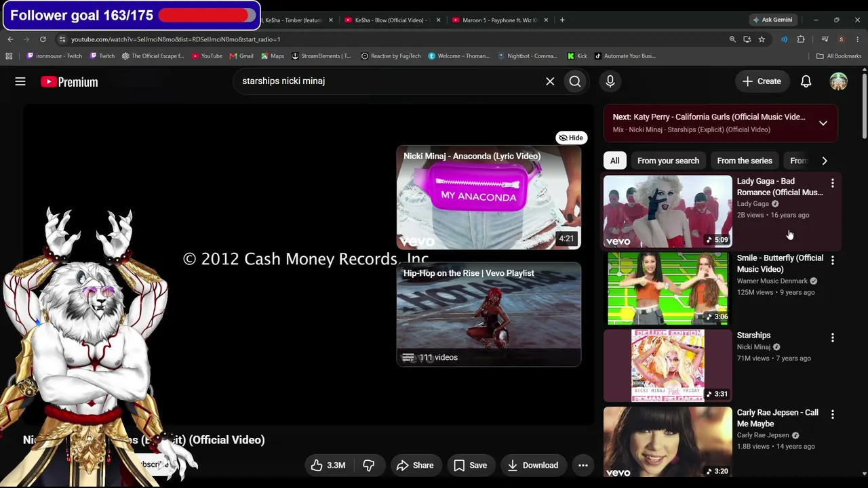Open the browser extensions puzzle icon

click(x=801, y=39)
